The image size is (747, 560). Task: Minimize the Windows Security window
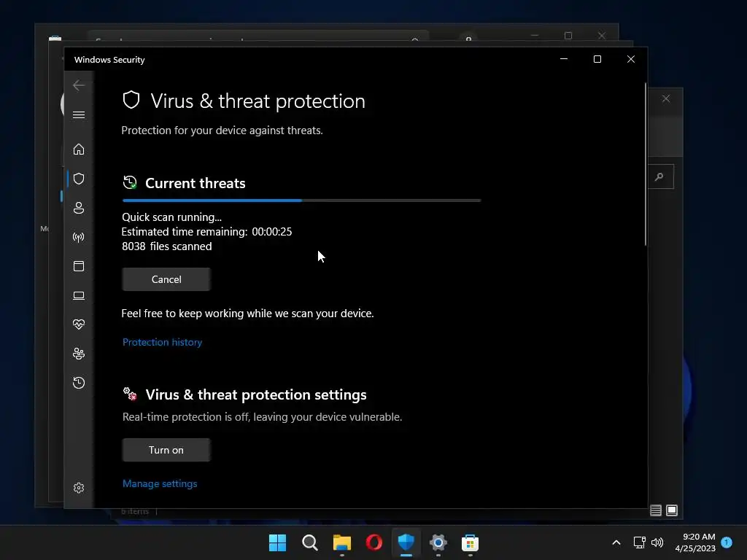click(564, 59)
